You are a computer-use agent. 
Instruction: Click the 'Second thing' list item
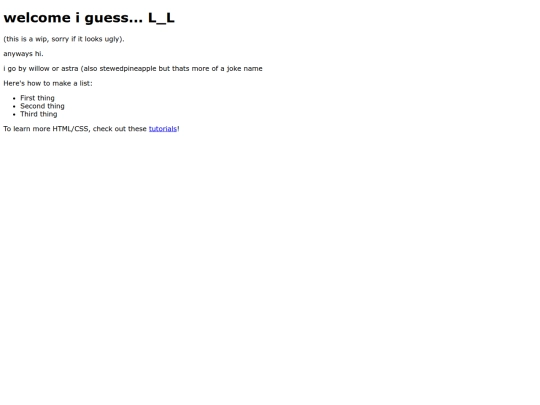click(x=42, y=106)
